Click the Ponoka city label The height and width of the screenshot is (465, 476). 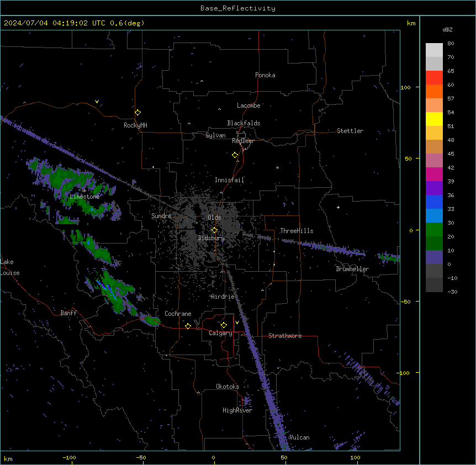265,75
